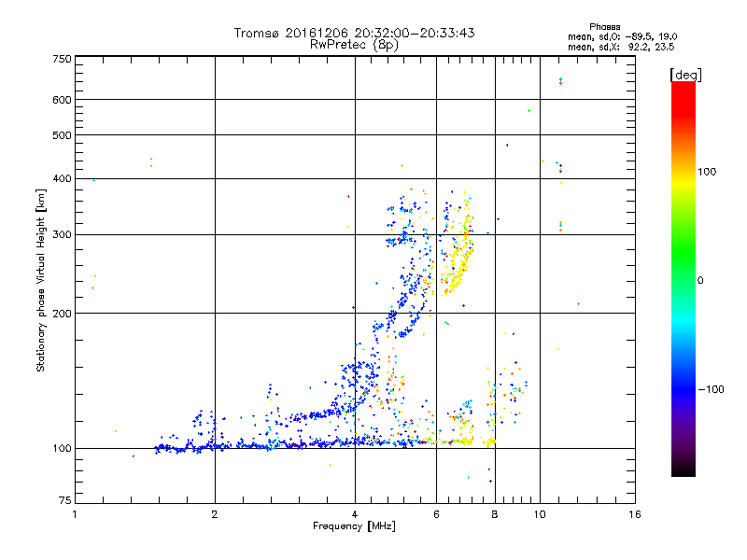Click the subtitle 'RwPretec (8p)'

coord(354,45)
